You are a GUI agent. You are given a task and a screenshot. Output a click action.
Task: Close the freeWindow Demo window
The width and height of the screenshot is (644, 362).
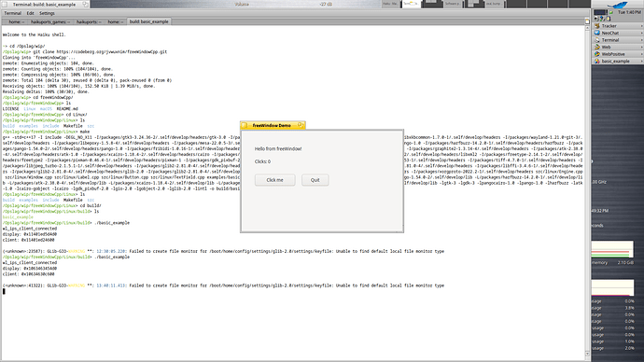[x=245, y=125]
